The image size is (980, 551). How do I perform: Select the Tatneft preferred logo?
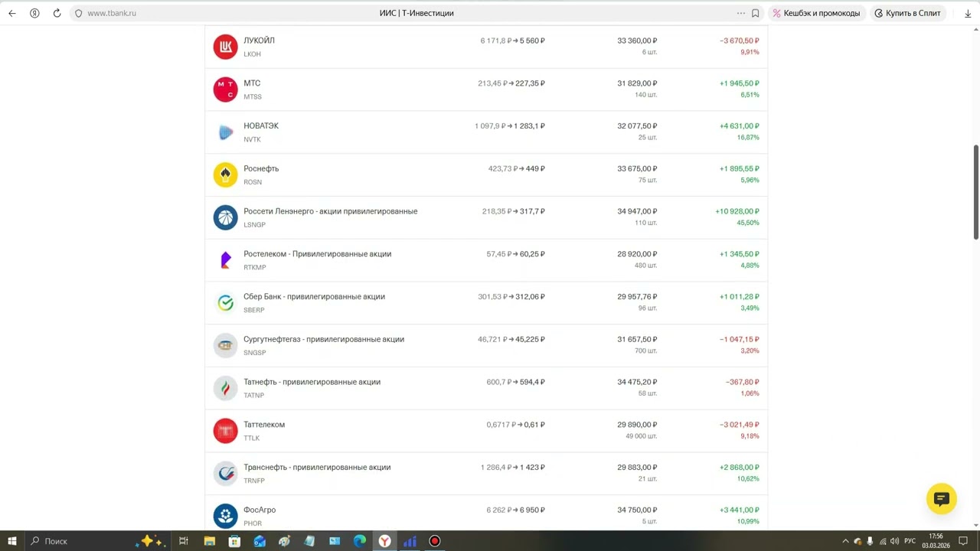pyautogui.click(x=225, y=389)
